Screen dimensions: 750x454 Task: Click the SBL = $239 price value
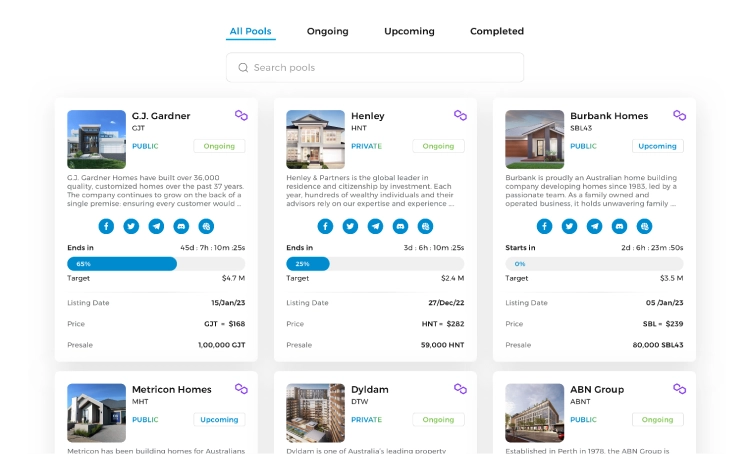tap(663, 324)
